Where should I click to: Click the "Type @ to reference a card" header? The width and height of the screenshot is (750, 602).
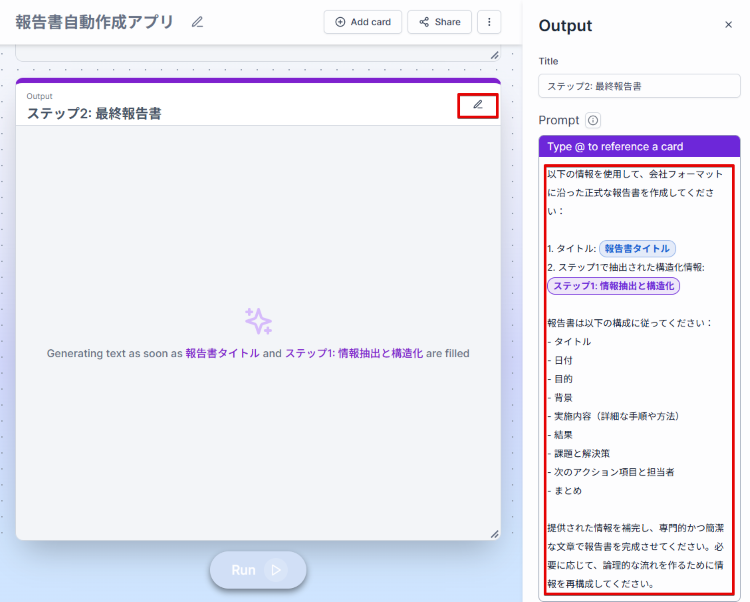coord(615,146)
